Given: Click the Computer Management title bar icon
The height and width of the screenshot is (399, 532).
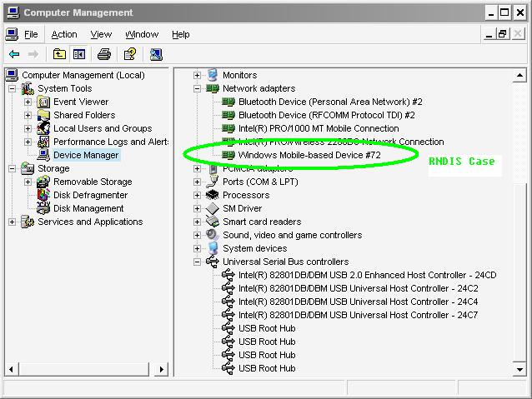Looking at the screenshot, I should click(x=13, y=12).
